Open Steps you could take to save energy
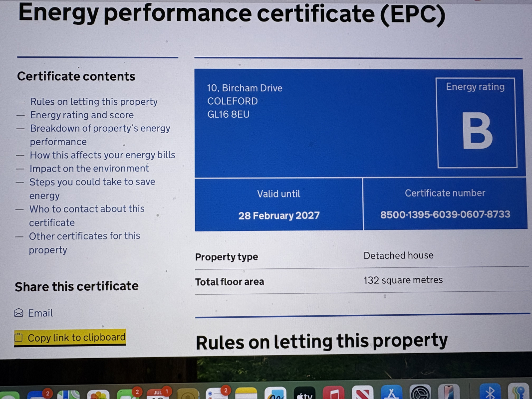Image resolution: width=532 pixels, height=399 pixels. [x=92, y=182]
